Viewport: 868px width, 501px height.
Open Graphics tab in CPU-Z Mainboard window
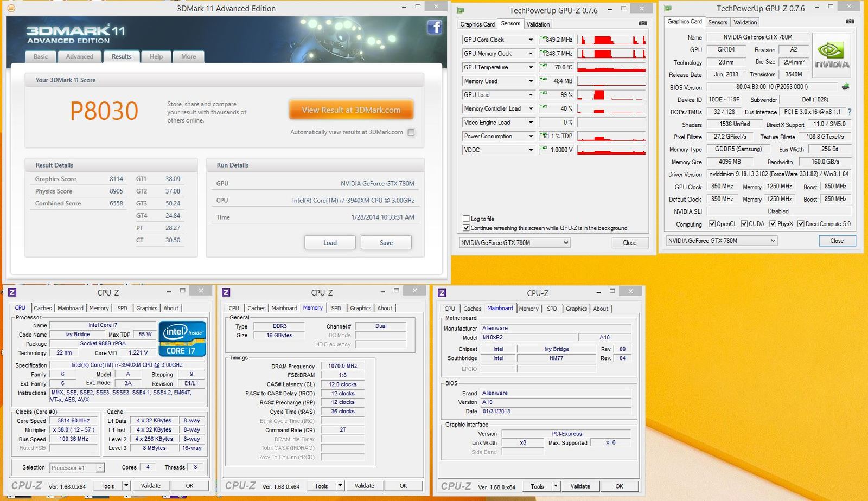576,309
